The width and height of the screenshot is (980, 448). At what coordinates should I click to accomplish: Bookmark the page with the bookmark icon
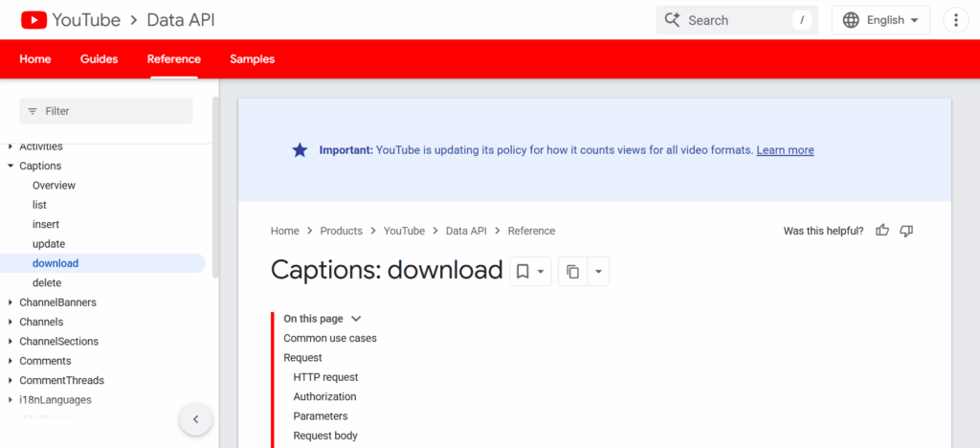point(523,271)
